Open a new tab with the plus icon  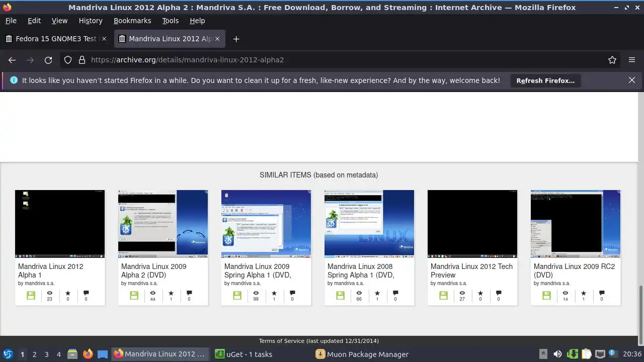(236, 39)
